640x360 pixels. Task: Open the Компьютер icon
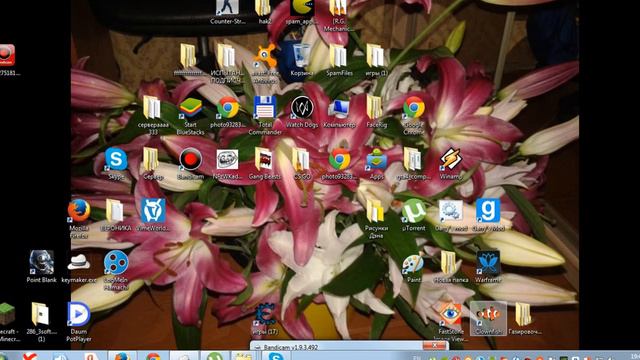(x=339, y=111)
